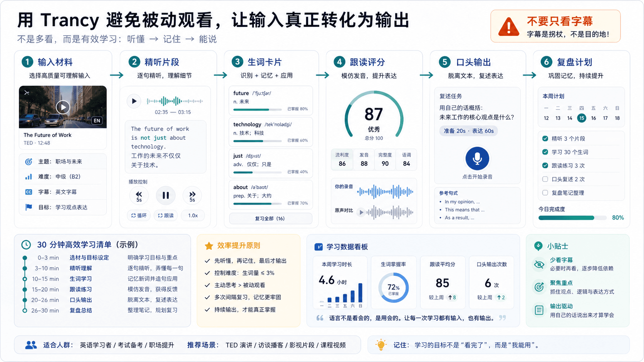
Task: Open the about vocabulary card
Action: coord(270,195)
